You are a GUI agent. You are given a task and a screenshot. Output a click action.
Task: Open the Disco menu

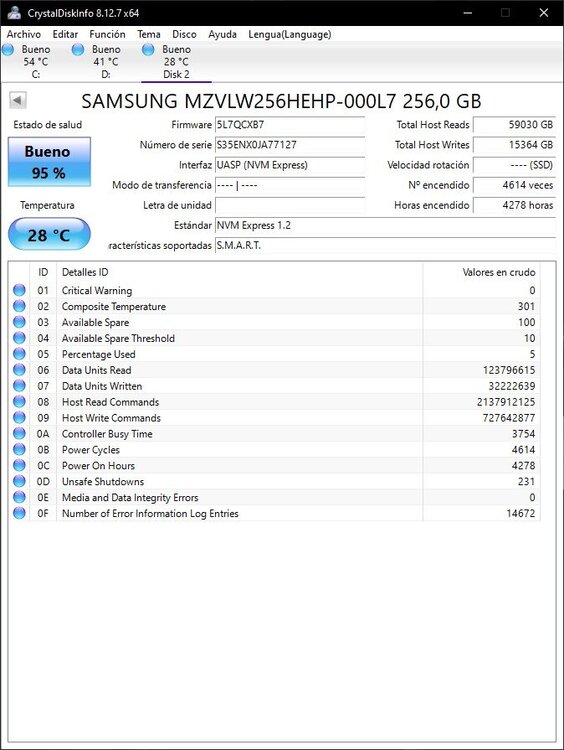184,34
